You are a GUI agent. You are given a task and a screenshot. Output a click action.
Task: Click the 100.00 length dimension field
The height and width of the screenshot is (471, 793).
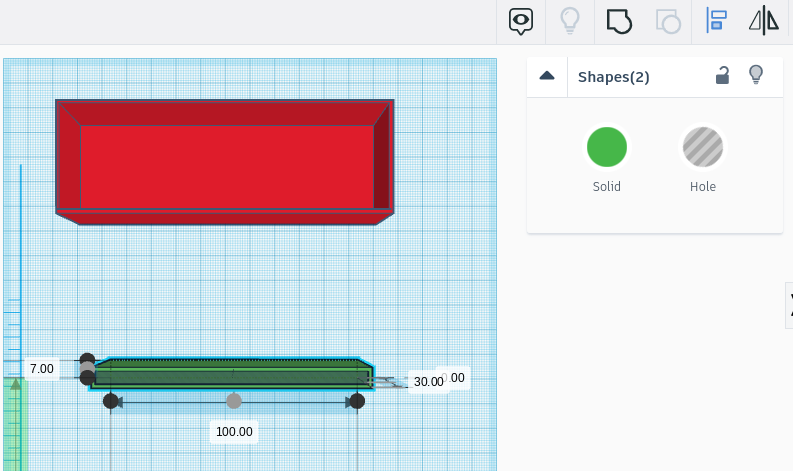tap(234, 432)
